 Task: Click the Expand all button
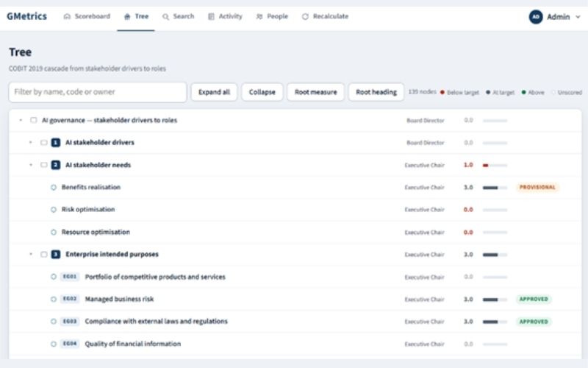pos(214,92)
